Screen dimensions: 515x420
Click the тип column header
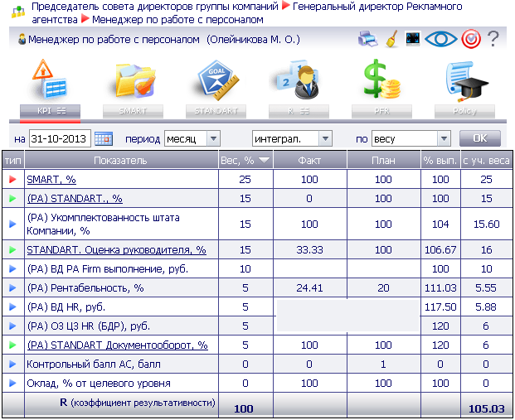(x=13, y=160)
